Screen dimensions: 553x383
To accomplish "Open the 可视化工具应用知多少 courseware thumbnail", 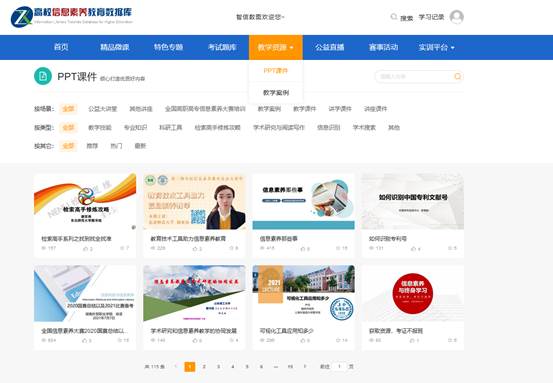I will coord(303,293).
